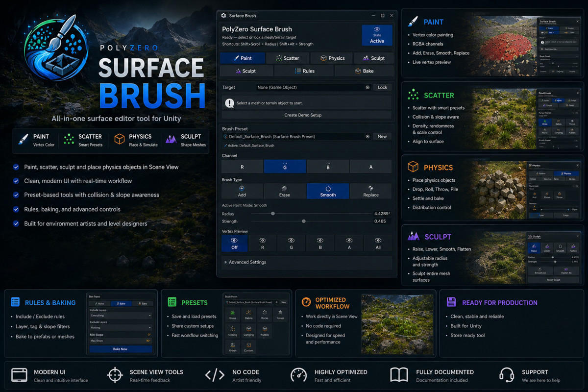
Task: Toggle the State Active eye button
Action: click(x=377, y=35)
